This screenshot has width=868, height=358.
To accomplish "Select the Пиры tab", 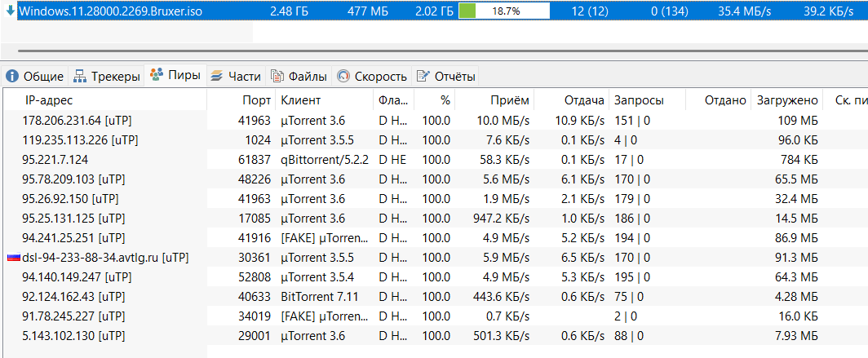I will click(x=175, y=75).
